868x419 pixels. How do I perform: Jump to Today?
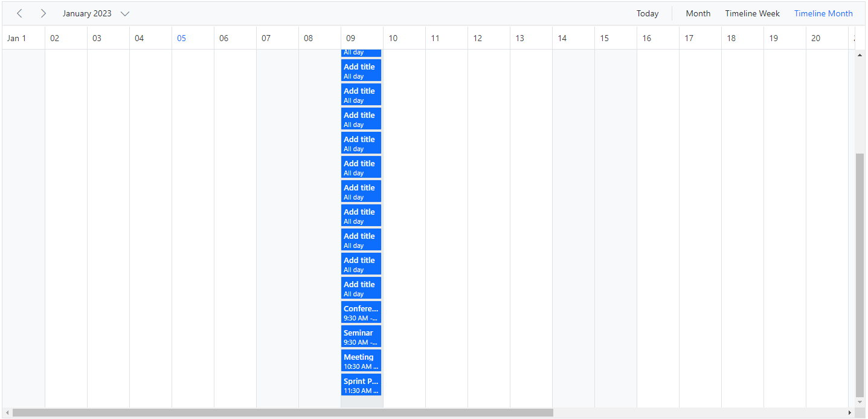pyautogui.click(x=648, y=13)
